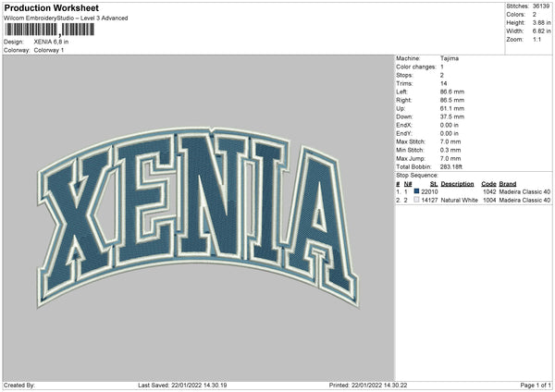
Task: Click the Natural White description
Action: point(460,201)
